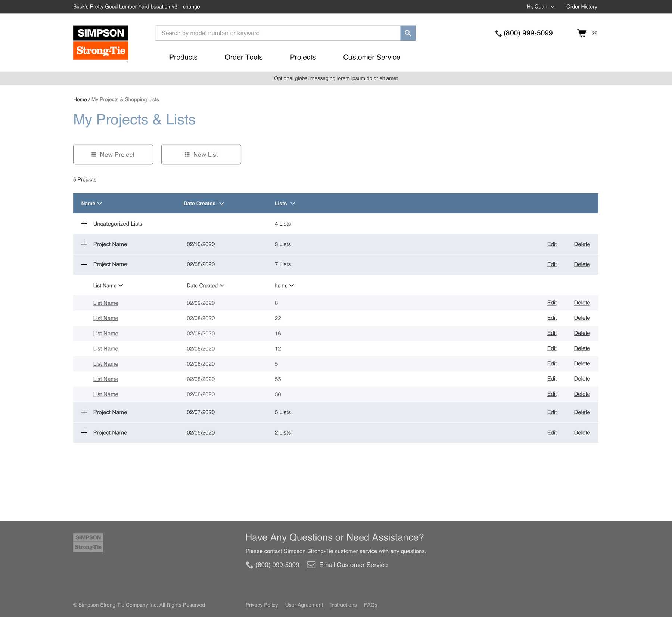The image size is (672, 617).
Task: Sort projects by Date Created header
Action: point(203,204)
